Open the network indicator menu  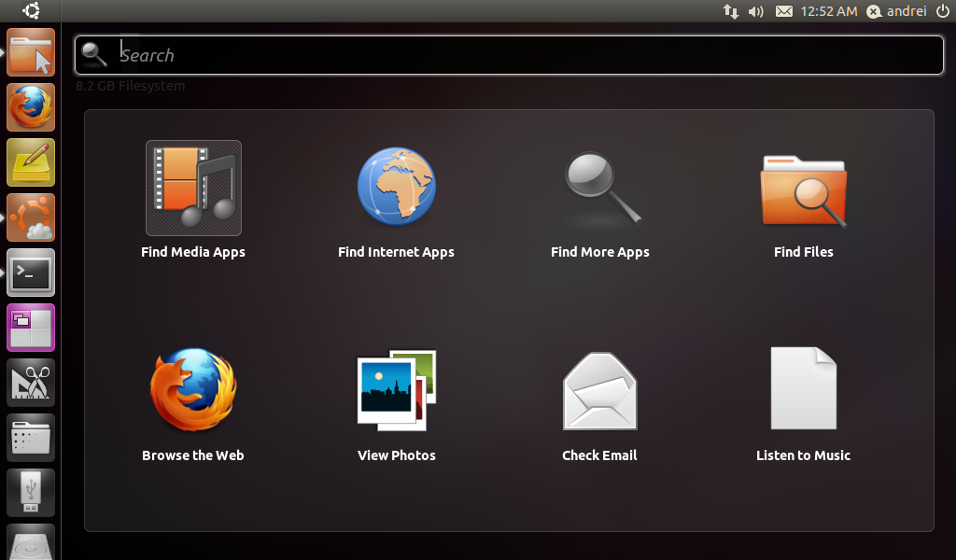click(730, 11)
